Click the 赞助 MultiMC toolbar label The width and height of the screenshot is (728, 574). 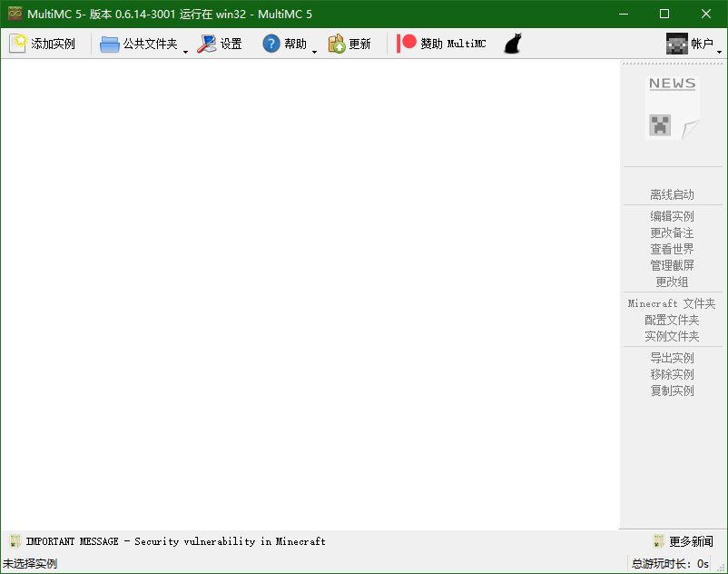click(x=453, y=44)
